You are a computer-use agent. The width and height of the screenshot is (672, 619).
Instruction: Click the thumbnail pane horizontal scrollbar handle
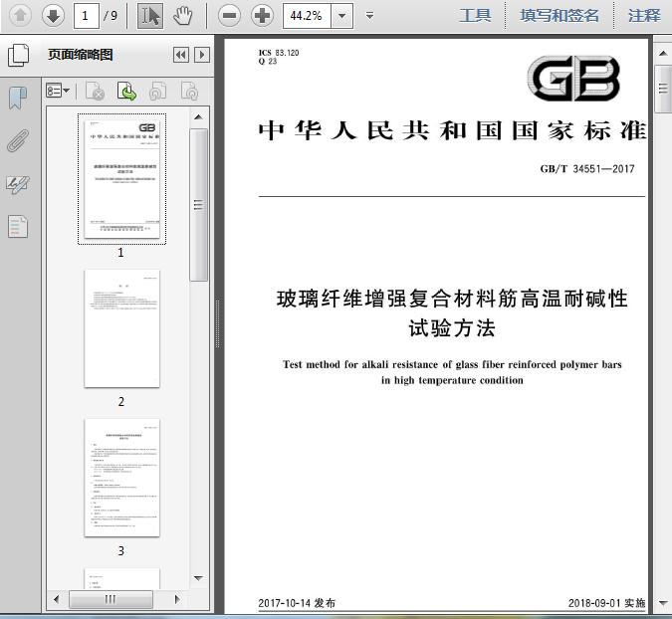111,599
